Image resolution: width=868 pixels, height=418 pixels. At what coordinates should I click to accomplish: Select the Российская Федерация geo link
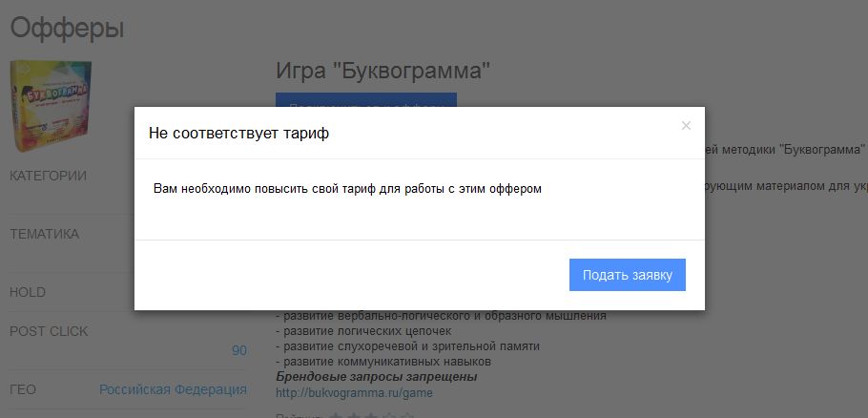[173, 389]
